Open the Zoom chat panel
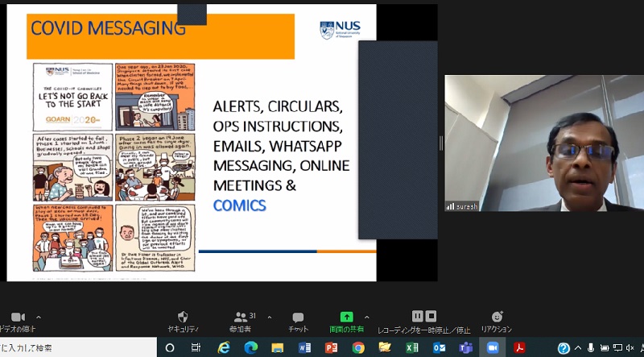644x357 pixels. pos(298,318)
